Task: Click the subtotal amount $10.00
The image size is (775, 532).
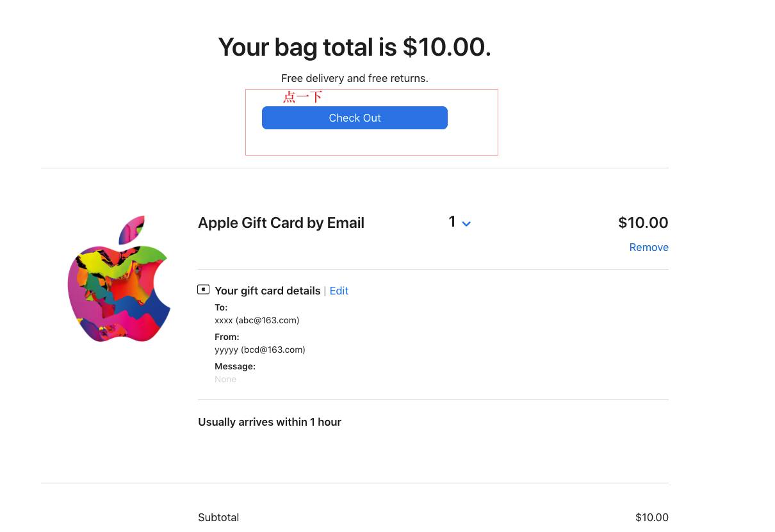Action: click(651, 517)
